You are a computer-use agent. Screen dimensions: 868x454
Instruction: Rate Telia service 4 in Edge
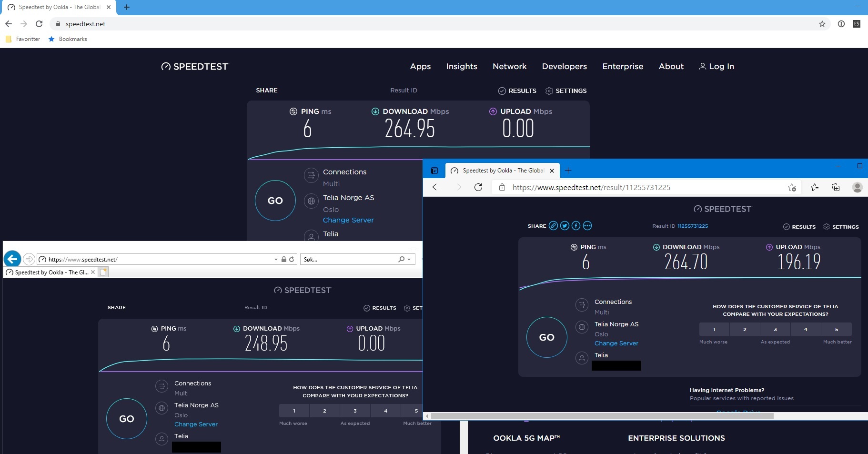click(806, 329)
